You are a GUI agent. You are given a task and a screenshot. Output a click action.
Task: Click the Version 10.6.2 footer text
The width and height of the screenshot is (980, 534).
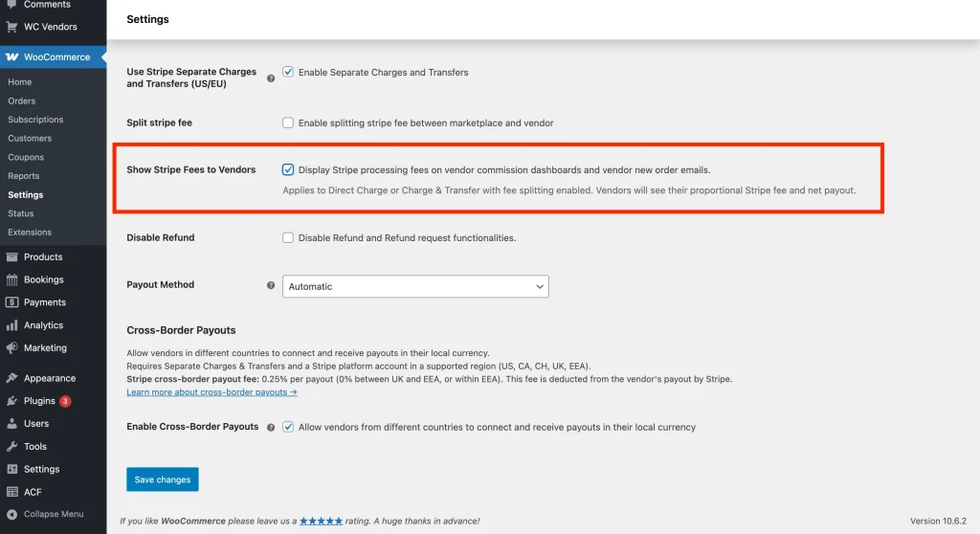point(938,521)
